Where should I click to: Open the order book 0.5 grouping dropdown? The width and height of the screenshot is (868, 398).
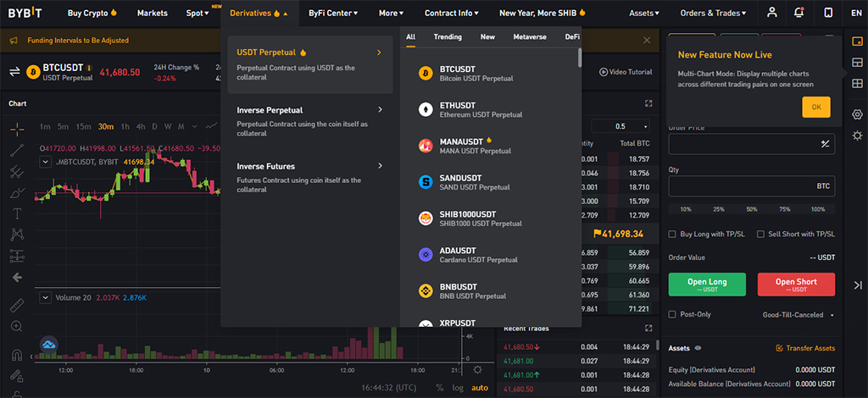(x=620, y=126)
